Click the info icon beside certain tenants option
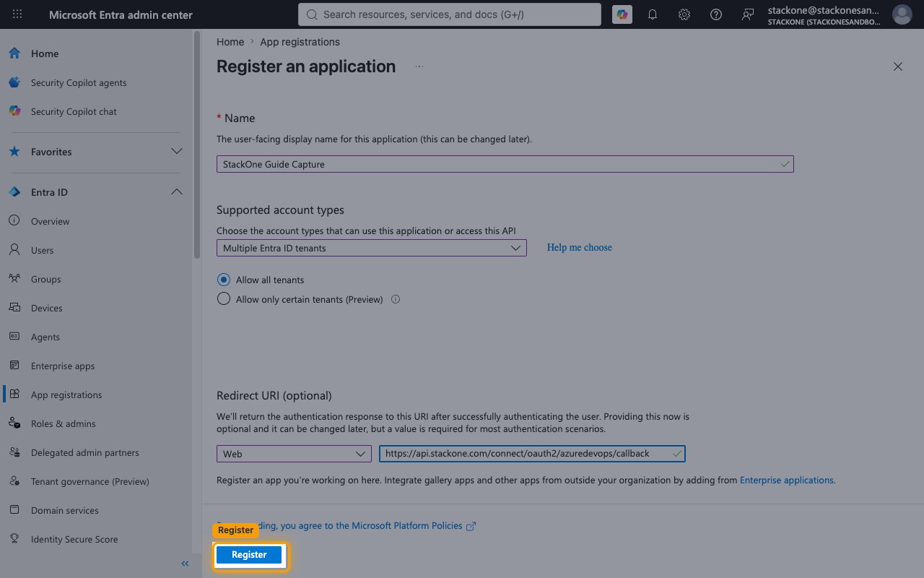Viewport: 924px width, 578px height. (396, 299)
